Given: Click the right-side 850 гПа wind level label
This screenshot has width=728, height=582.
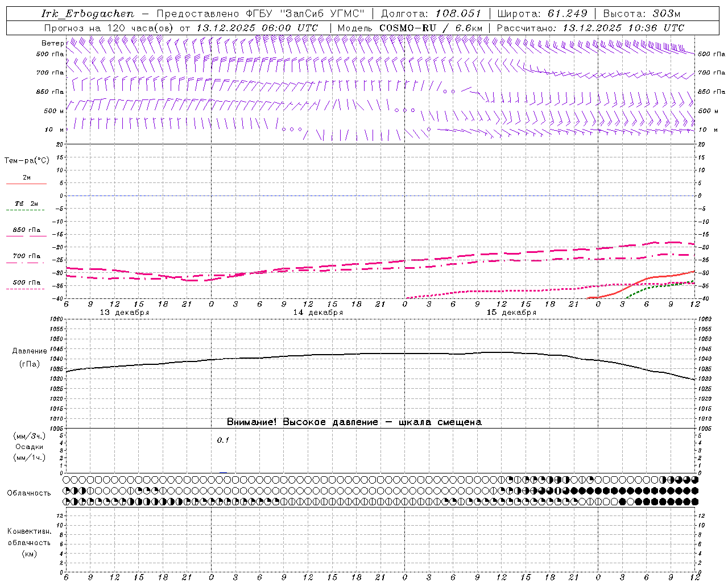Looking at the screenshot, I should 712,92.
